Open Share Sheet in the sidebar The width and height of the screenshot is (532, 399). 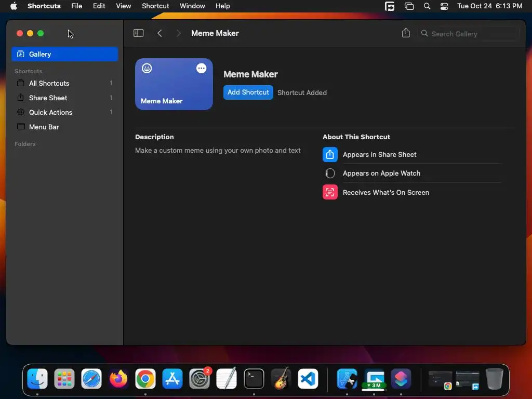[x=65, y=98]
